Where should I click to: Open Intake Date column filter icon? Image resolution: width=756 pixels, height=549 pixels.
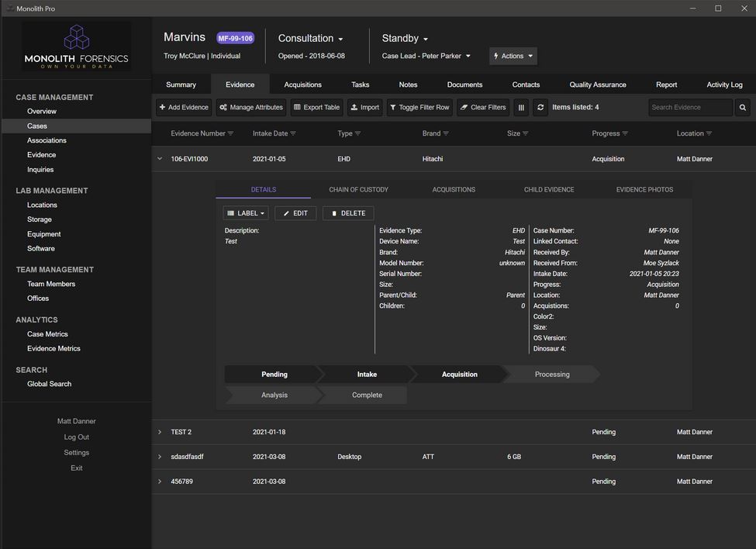click(x=293, y=133)
